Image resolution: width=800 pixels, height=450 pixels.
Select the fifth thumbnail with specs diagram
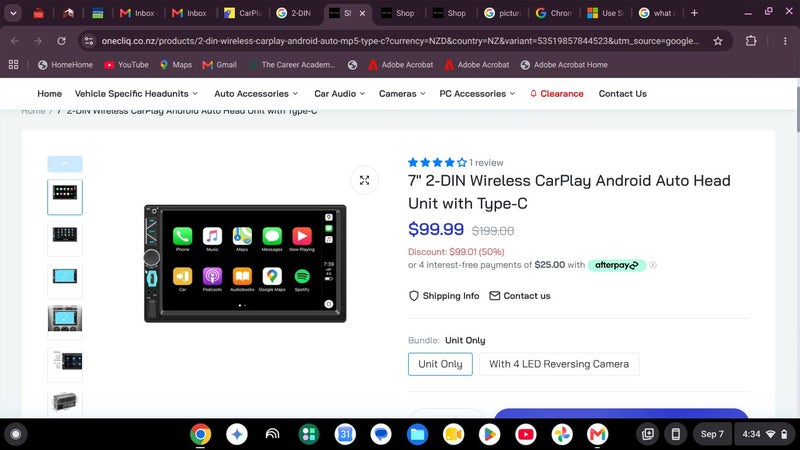coord(65,364)
